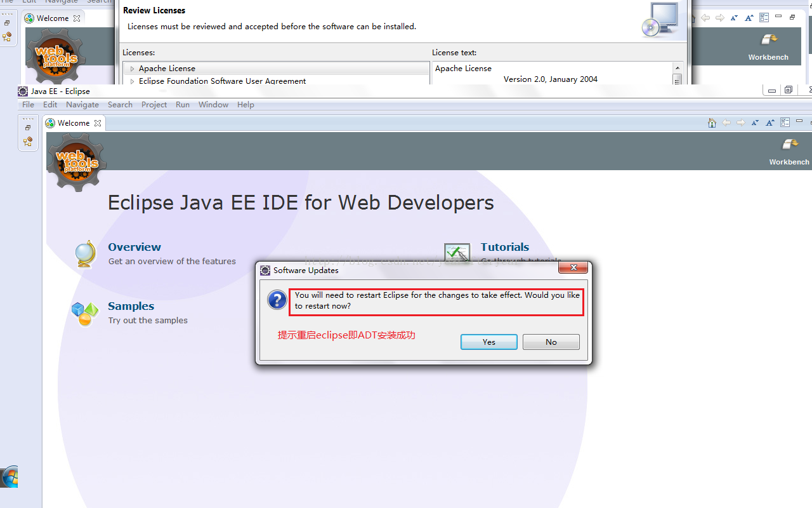Open the Windows Start button
The height and width of the screenshot is (508, 812).
click(x=10, y=478)
